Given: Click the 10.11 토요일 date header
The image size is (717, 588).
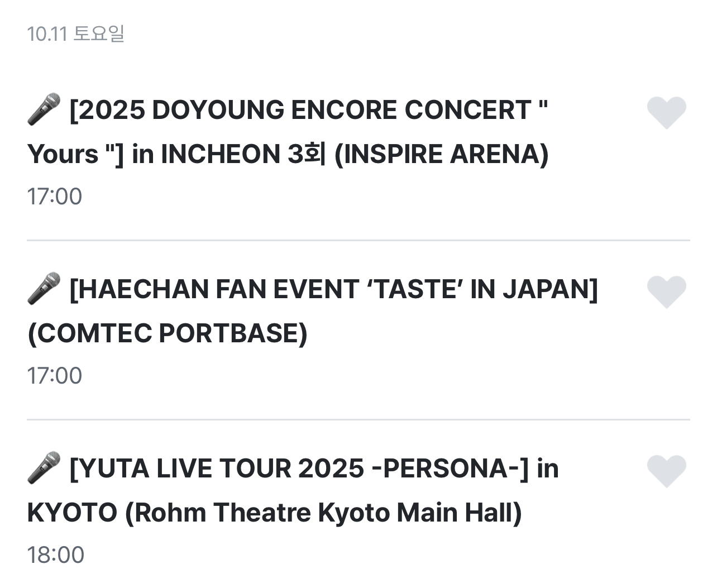Looking at the screenshot, I should (x=75, y=34).
